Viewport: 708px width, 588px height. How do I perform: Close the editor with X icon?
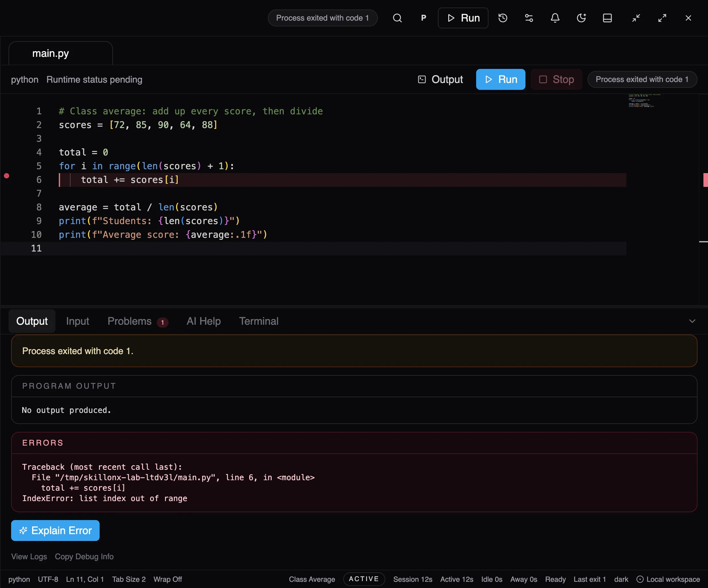click(x=688, y=18)
